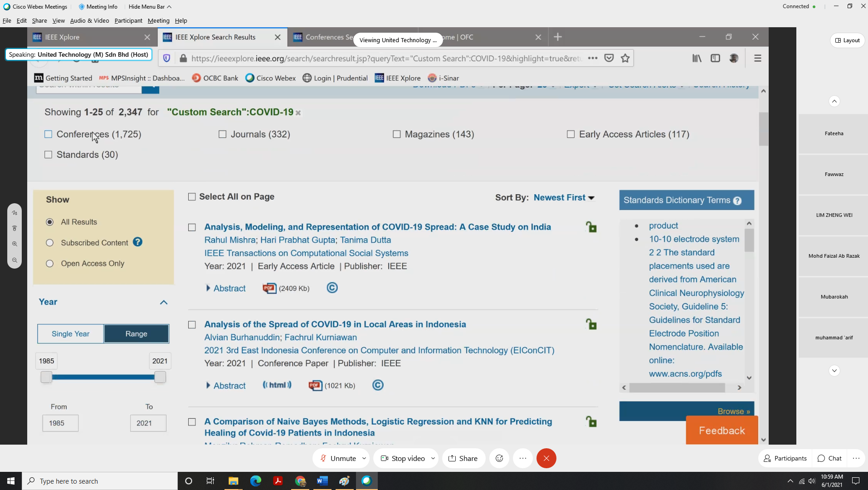Open Stop video options arrow

433,458
